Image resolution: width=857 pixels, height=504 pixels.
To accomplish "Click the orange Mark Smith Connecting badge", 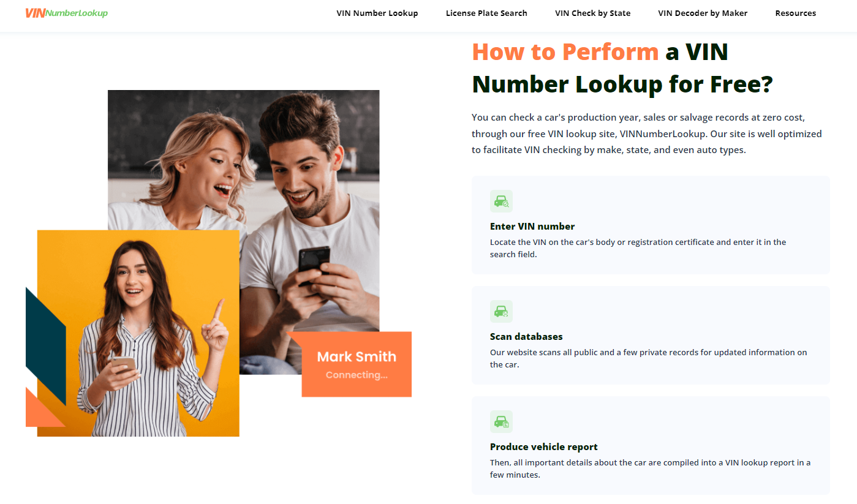I will pos(357,364).
